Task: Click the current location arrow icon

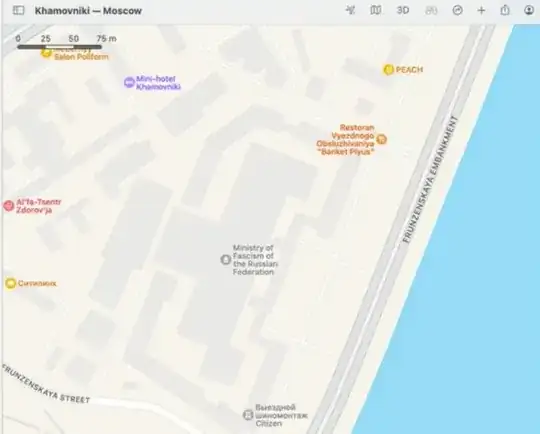Action: click(x=350, y=10)
